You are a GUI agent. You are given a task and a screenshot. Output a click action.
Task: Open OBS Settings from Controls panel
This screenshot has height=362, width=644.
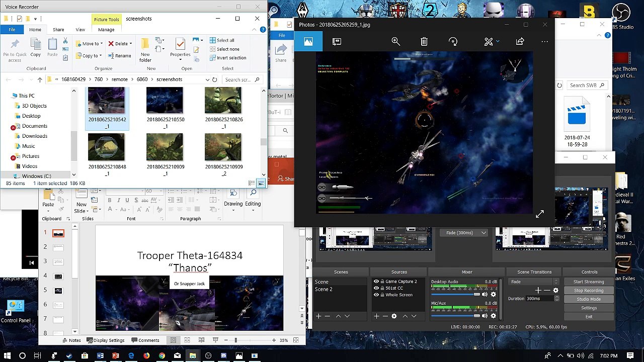pyautogui.click(x=589, y=308)
